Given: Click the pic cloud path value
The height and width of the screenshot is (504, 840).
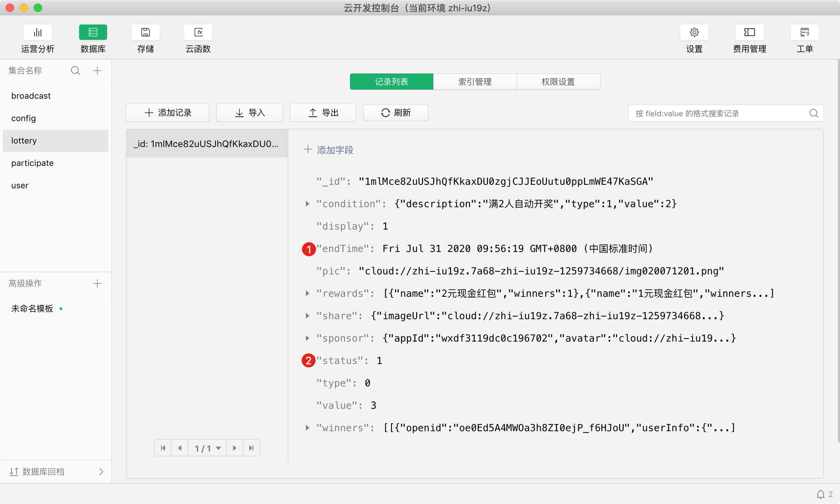Looking at the screenshot, I should (541, 271).
